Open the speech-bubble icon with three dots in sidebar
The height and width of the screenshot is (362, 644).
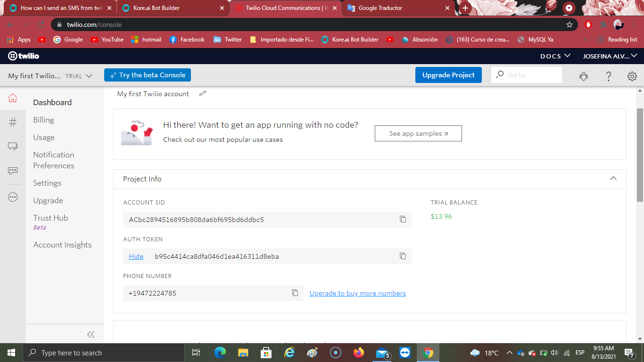13,171
